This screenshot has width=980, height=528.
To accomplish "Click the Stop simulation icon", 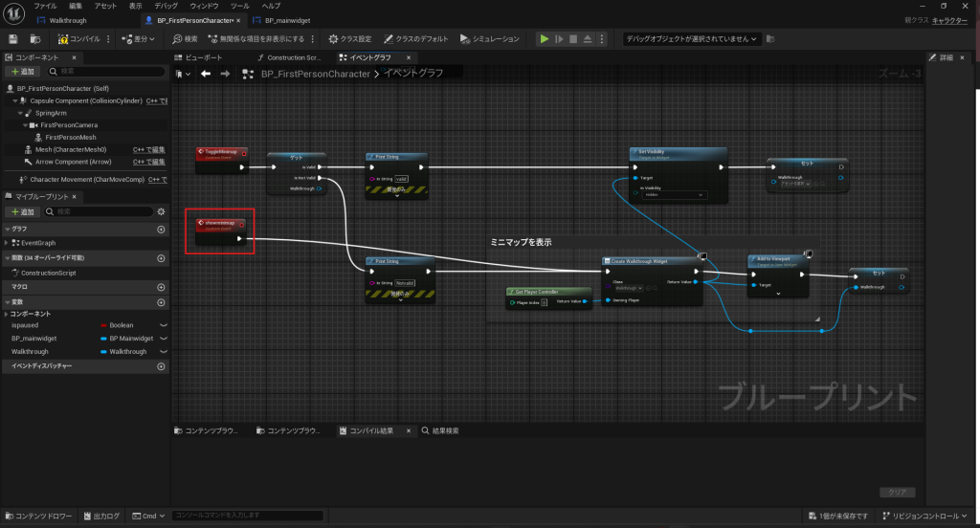I will pos(573,39).
